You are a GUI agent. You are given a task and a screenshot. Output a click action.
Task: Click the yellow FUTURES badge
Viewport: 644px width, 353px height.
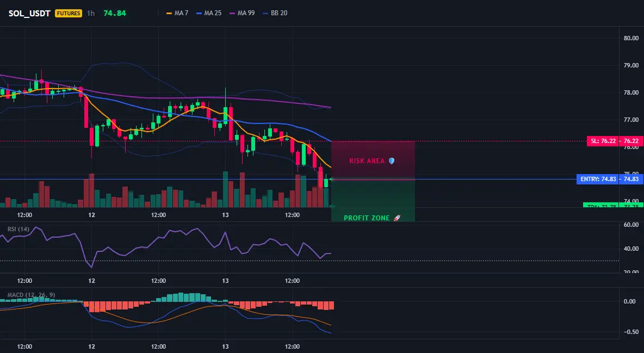click(x=69, y=13)
